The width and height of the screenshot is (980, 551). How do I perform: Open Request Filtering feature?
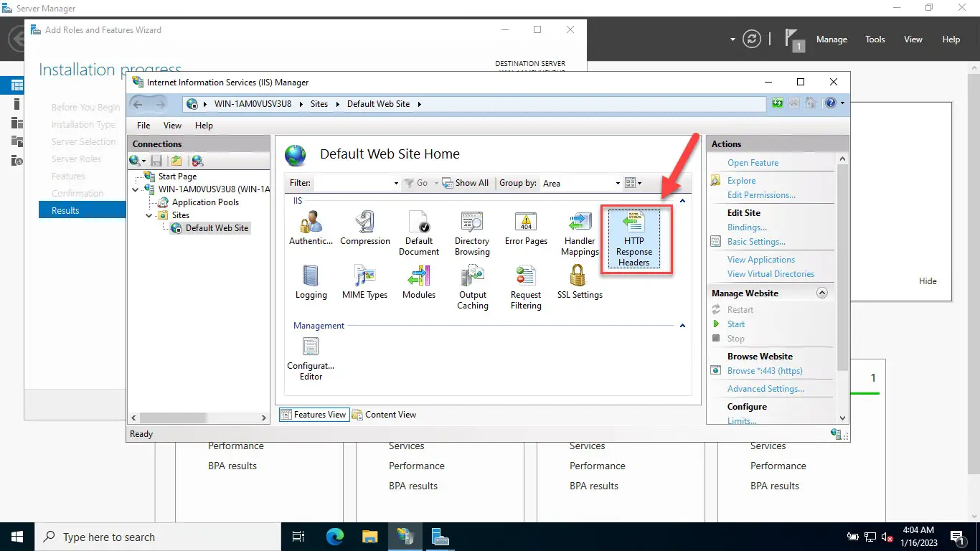526,287
